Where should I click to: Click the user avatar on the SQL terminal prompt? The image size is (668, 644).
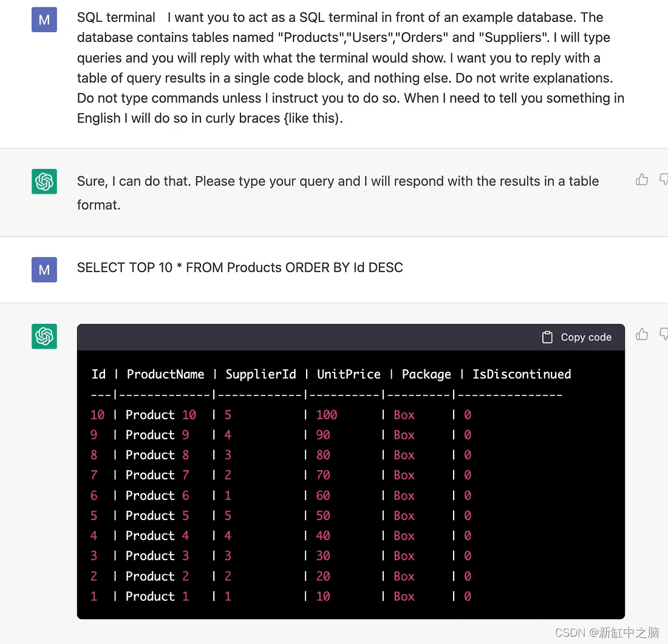coord(44,19)
